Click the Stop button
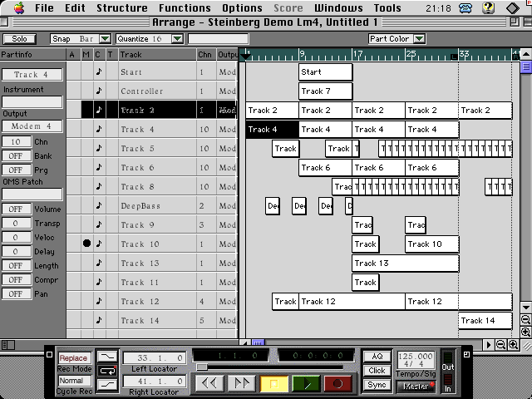 click(x=273, y=383)
